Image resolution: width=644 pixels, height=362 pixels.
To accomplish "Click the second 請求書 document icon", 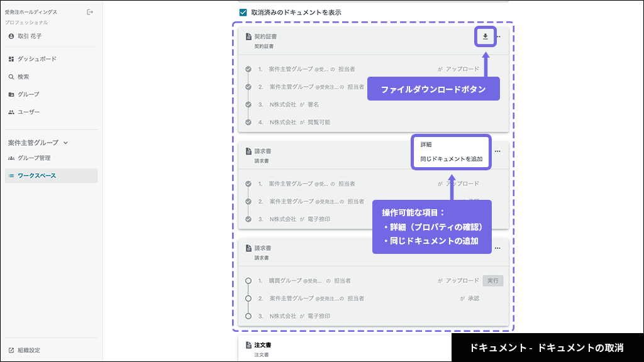I will click(248, 248).
